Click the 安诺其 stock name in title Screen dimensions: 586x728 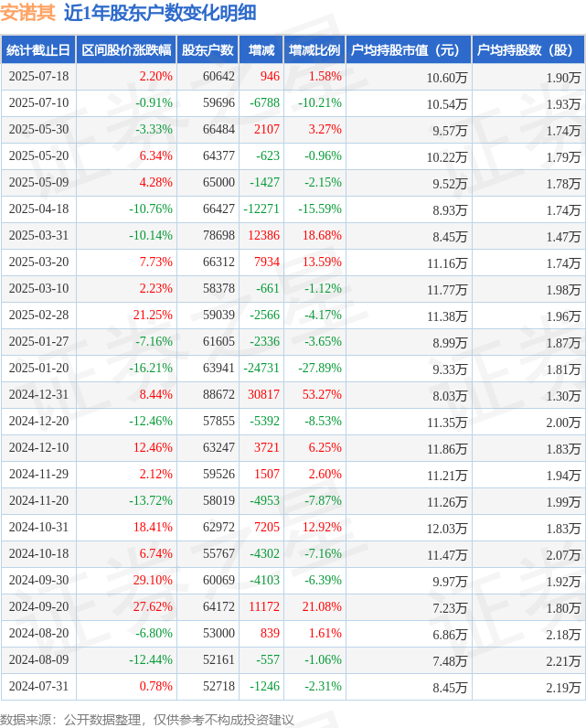(x=27, y=13)
